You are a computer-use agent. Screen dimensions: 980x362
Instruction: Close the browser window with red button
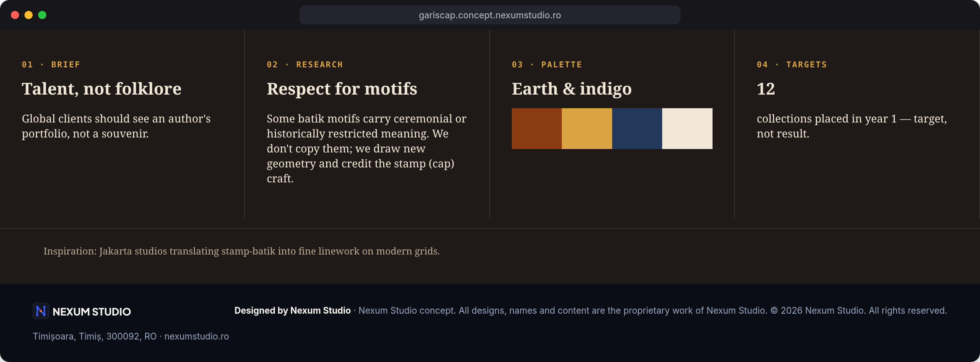pyautogui.click(x=15, y=15)
